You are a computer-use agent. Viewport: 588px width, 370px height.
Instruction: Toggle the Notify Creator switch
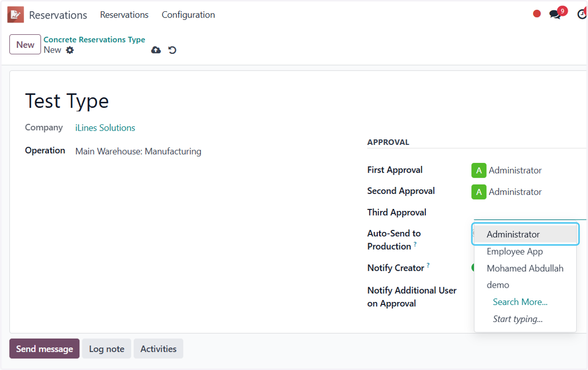[x=473, y=268]
